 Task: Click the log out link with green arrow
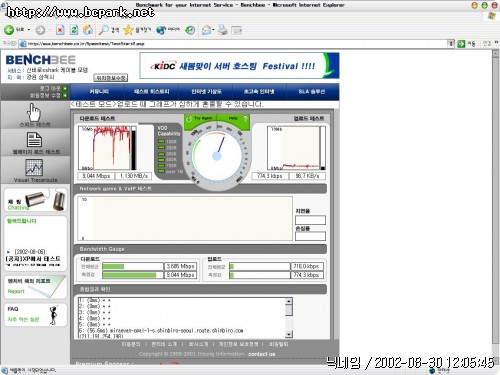point(53,88)
